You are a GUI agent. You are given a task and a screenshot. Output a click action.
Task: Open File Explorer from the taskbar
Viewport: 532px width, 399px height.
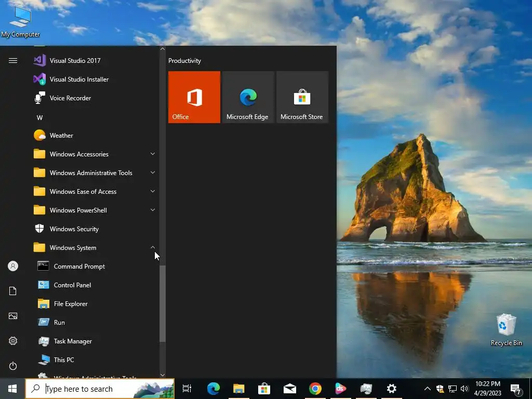pyautogui.click(x=239, y=389)
